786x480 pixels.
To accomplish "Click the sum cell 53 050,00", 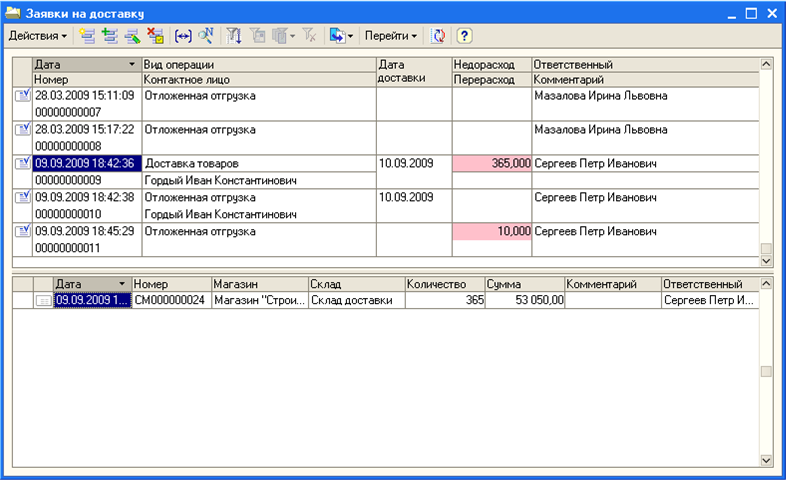I will coord(525,301).
